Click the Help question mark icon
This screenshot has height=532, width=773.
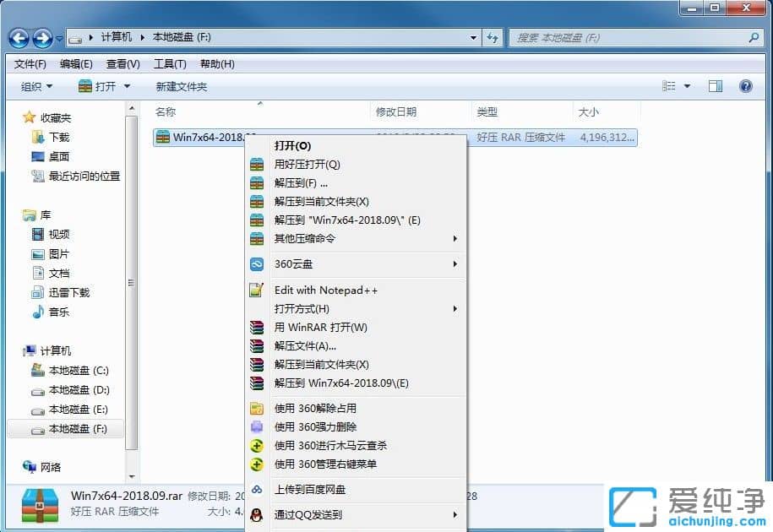point(745,85)
